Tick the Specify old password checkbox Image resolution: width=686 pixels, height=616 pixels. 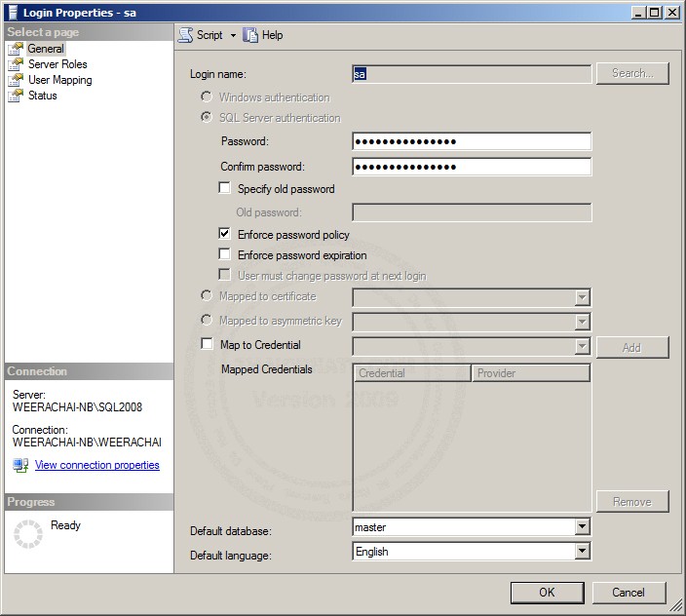click(x=224, y=188)
